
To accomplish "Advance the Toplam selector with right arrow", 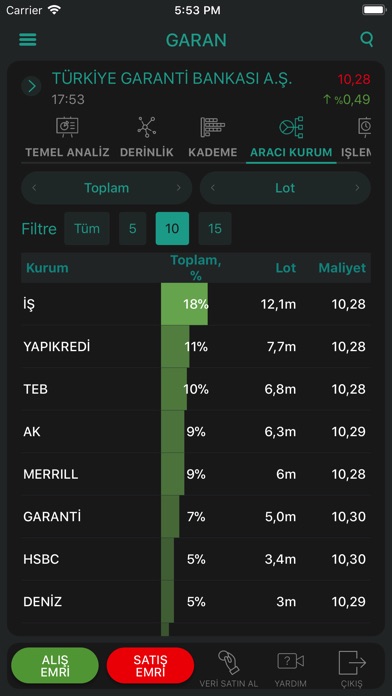I will tap(179, 188).
